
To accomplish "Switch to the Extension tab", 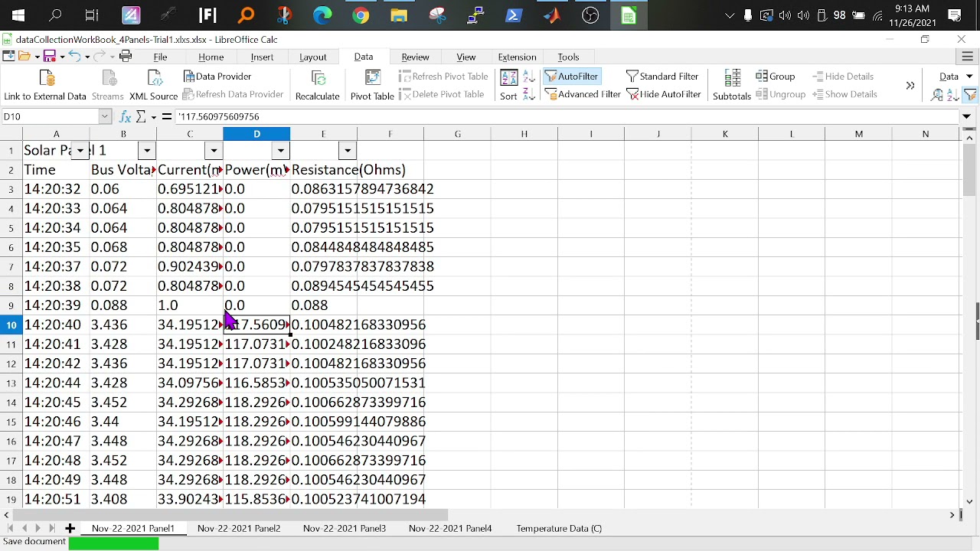I will pyautogui.click(x=518, y=57).
